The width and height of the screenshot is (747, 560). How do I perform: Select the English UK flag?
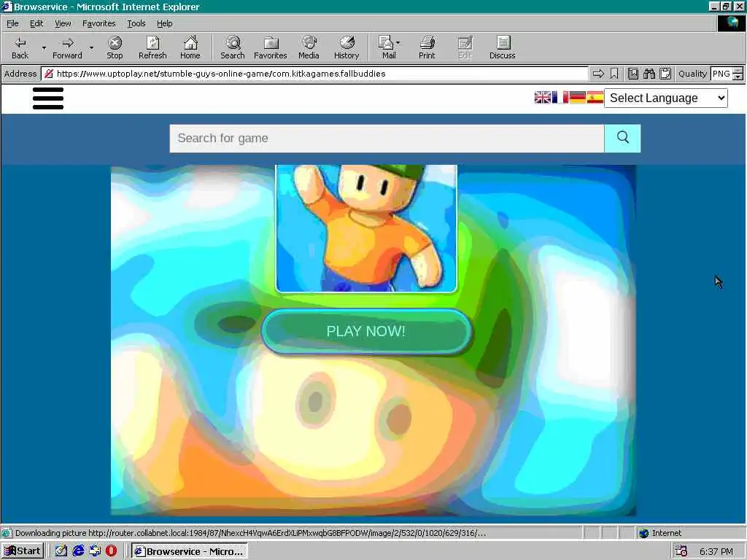(543, 98)
